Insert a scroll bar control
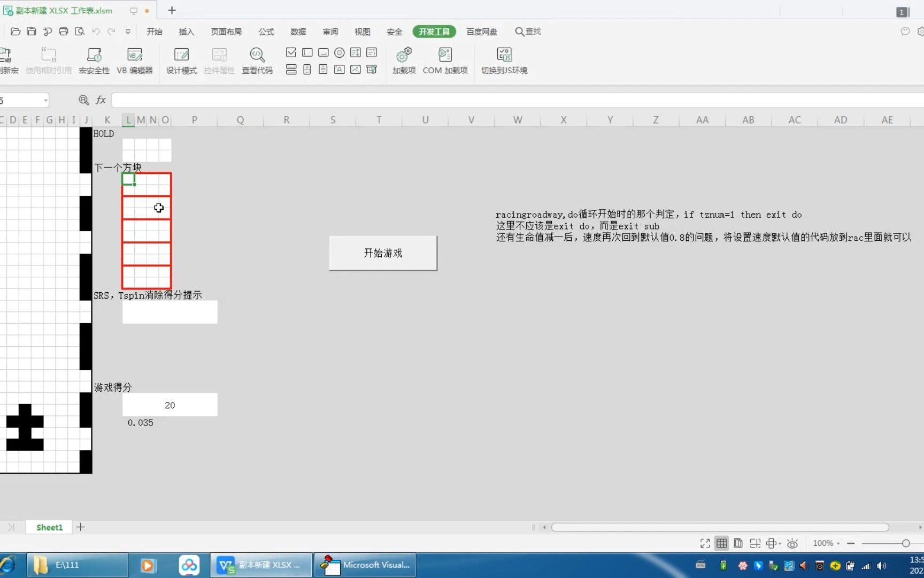 [x=323, y=70]
